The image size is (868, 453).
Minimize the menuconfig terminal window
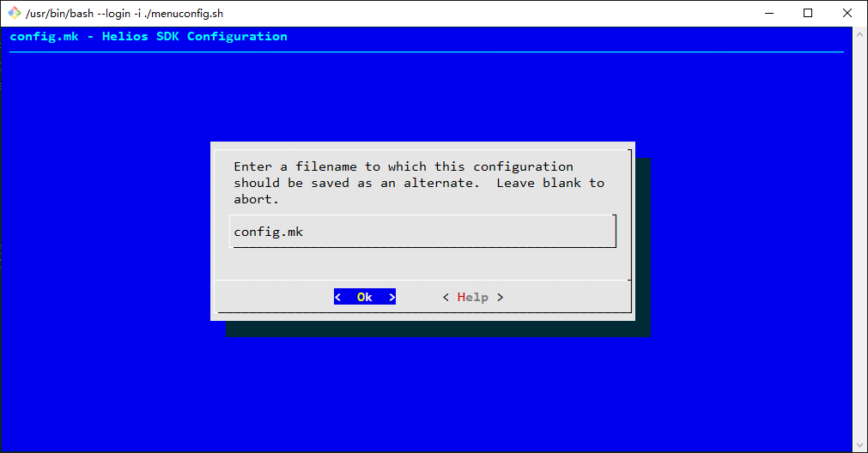pyautogui.click(x=769, y=13)
